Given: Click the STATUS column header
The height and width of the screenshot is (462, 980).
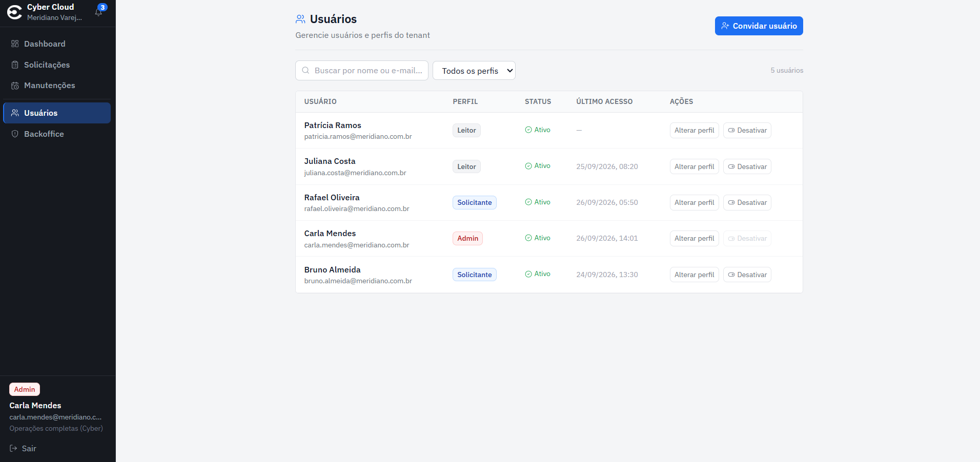Looking at the screenshot, I should (x=538, y=102).
